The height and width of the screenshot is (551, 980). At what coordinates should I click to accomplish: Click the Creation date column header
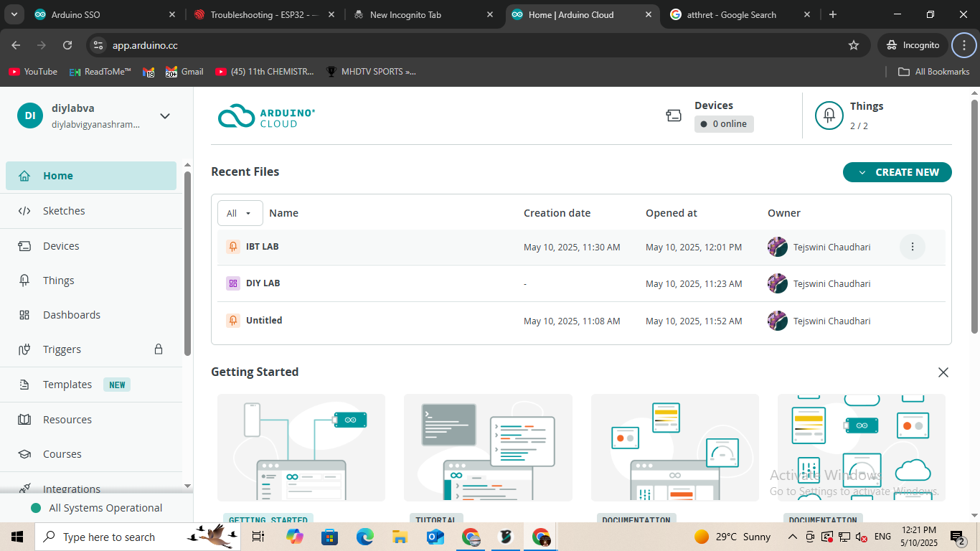[557, 213]
